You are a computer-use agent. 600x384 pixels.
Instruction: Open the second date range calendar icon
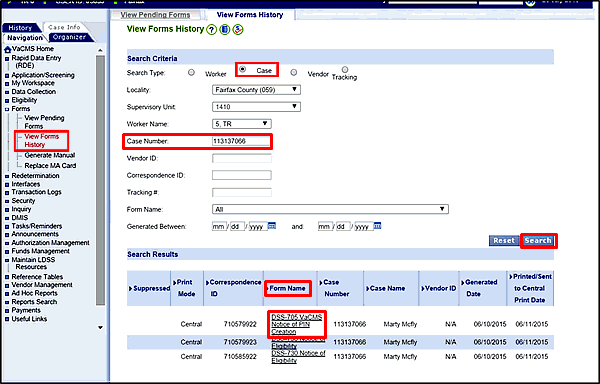pos(377,226)
